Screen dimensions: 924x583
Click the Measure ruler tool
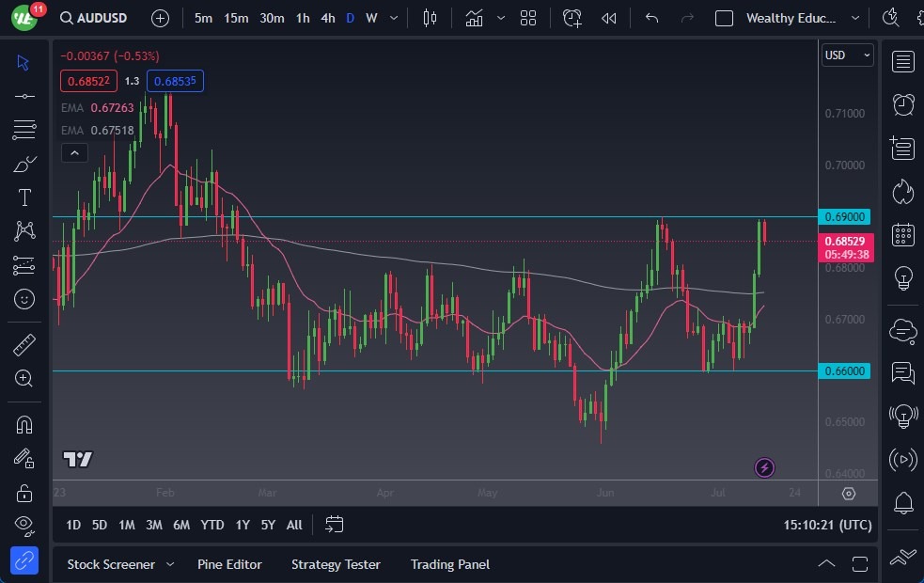[24, 344]
